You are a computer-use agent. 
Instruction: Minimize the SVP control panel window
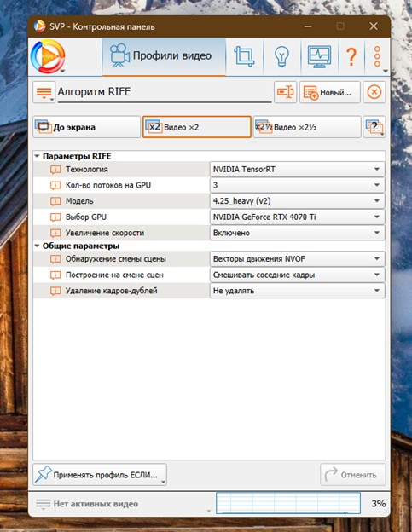click(x=308, y=26)
